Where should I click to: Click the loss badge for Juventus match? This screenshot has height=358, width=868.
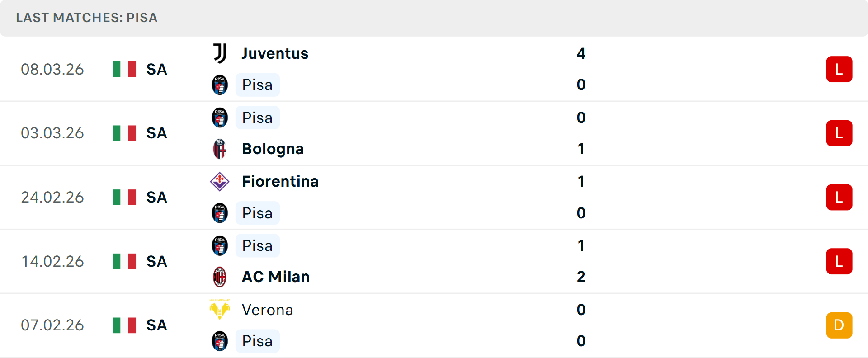(x=839, y=69)
